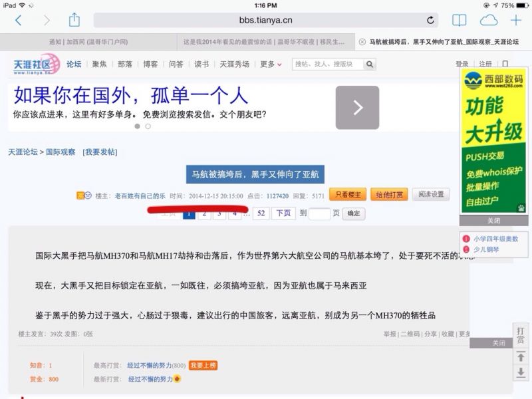Open 部落 navigation item
The height and width of the screenshot is (399, 532).
tap(125, 64)
